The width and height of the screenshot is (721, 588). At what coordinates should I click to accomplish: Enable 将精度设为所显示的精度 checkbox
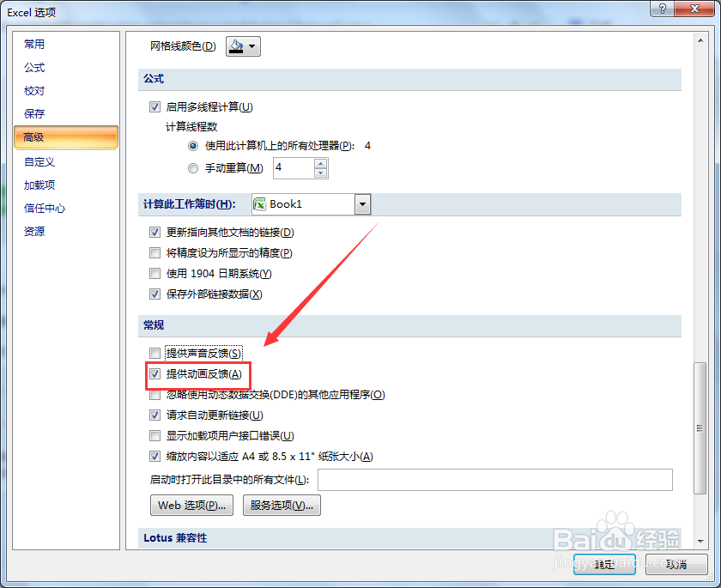point(155,253)
